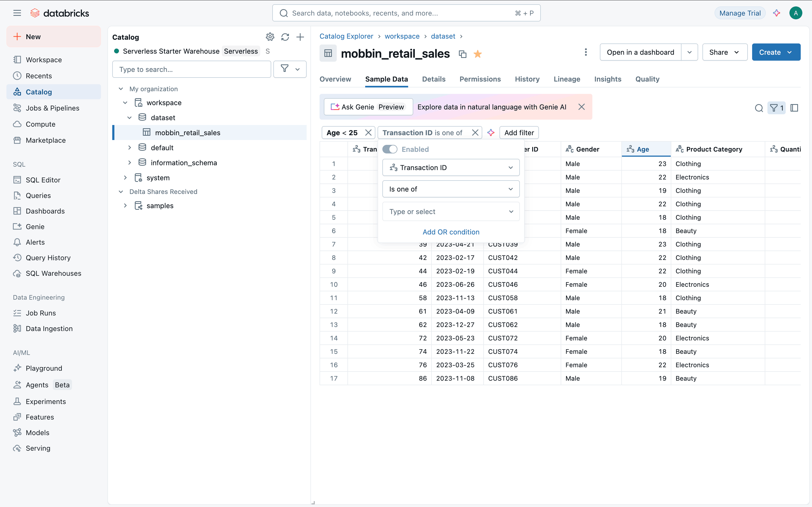
Task: Click the 'Type or select' value field
Action: [451, 212]
